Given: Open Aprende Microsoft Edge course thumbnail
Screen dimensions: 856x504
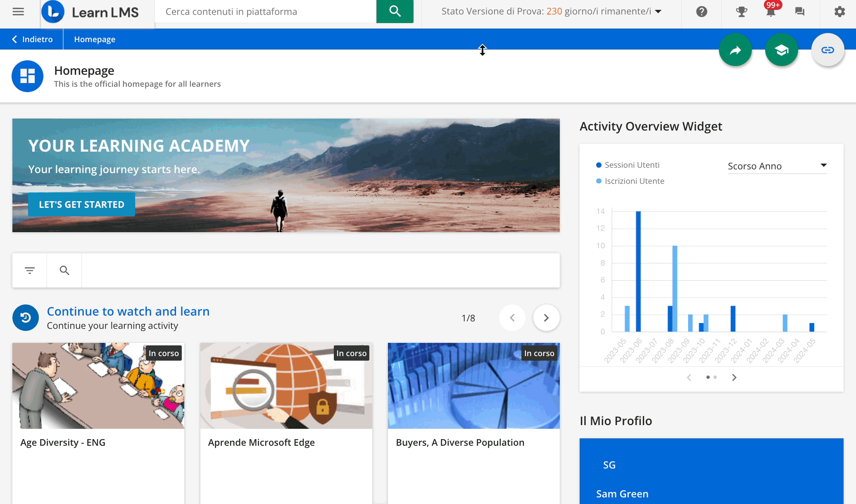Looking at the screenshot, I should [x=286, y=385].
